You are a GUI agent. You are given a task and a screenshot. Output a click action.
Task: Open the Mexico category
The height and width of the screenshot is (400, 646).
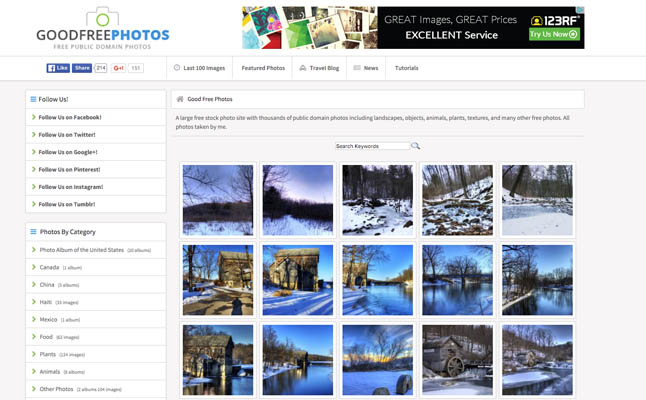click(48, 319)
